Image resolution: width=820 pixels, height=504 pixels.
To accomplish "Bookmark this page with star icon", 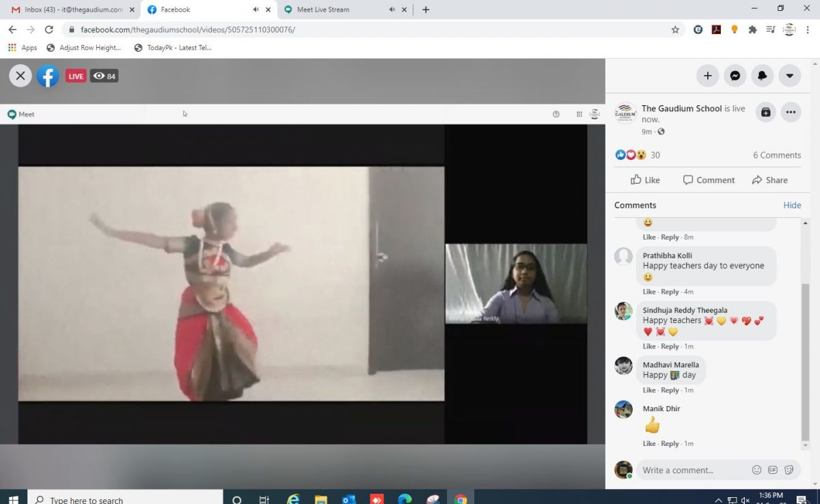I will [x=675, y=29].
